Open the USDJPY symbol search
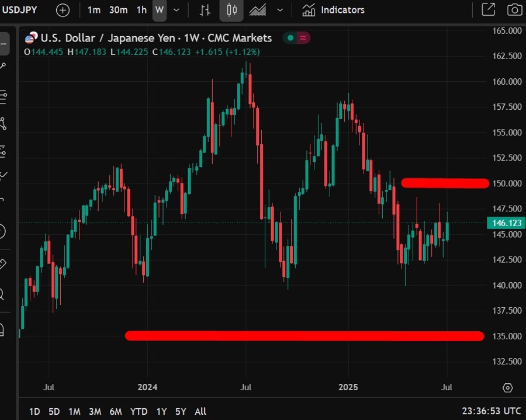 [19, 10]
